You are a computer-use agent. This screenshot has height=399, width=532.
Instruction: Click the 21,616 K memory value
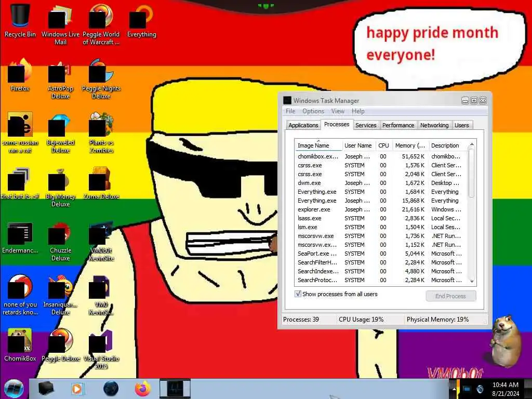pos(413,209)
